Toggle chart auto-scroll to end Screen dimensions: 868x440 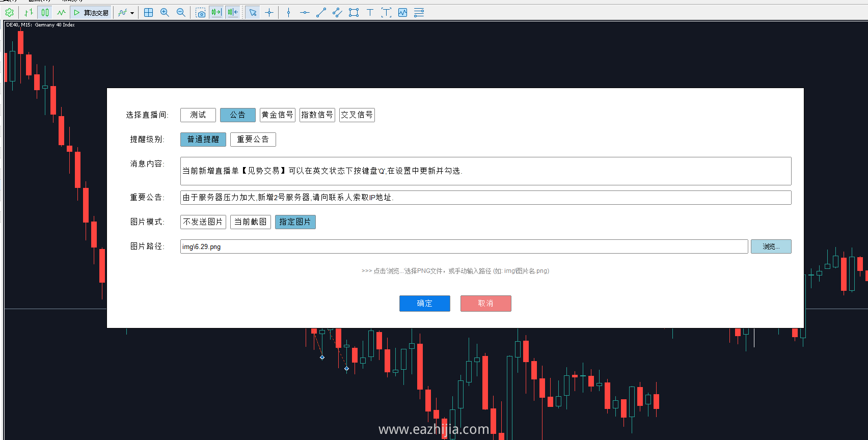[x=216, y=12]
